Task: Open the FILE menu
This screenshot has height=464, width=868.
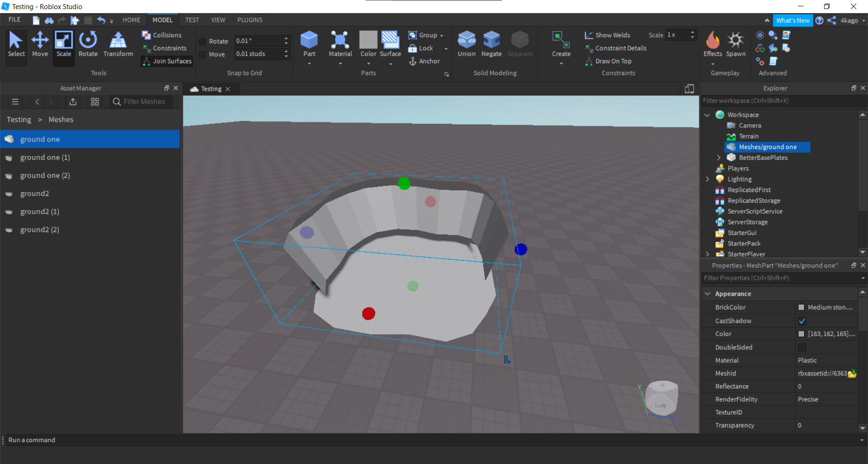Action: point(14,19)
